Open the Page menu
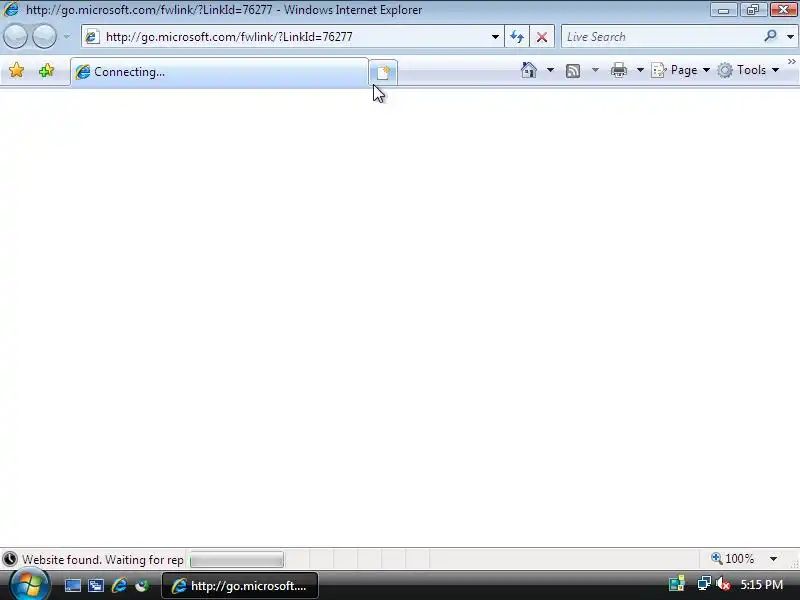800x600 pixels. pos(681,70)
